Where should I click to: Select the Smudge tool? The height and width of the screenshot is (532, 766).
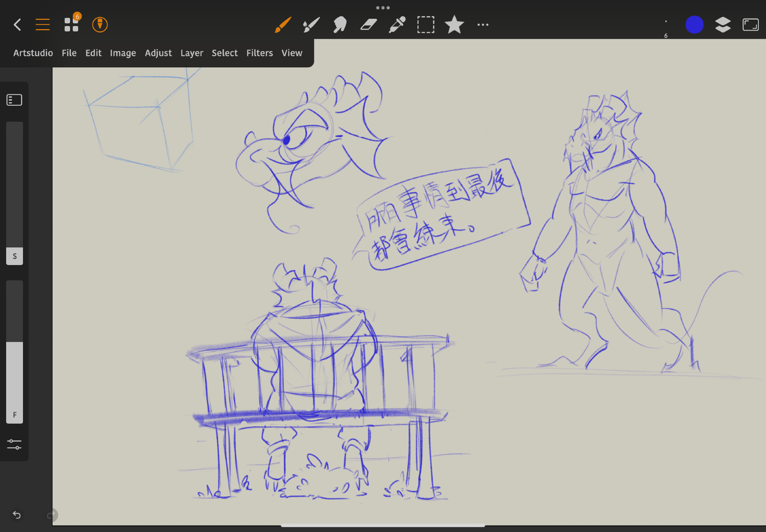(340, 25)
